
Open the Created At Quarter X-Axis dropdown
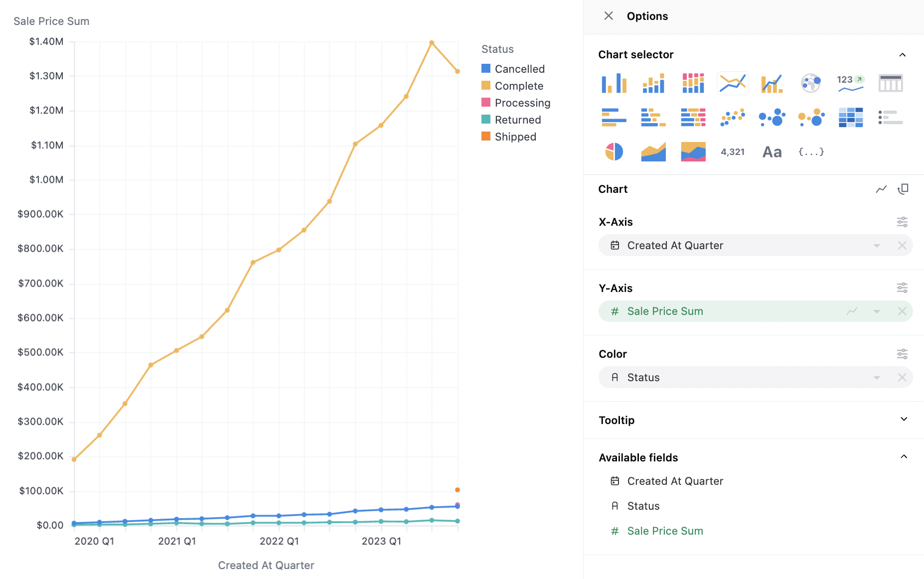876,246
